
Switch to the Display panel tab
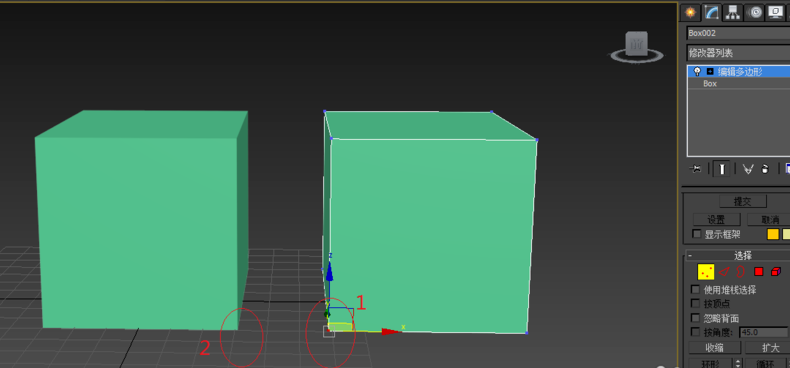click(x=775, y=12)
